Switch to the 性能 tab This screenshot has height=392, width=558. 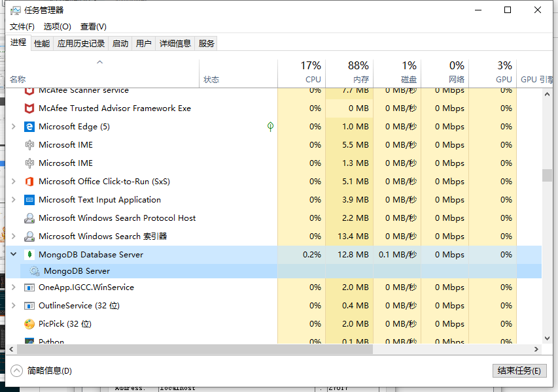[x=42, y=43]
